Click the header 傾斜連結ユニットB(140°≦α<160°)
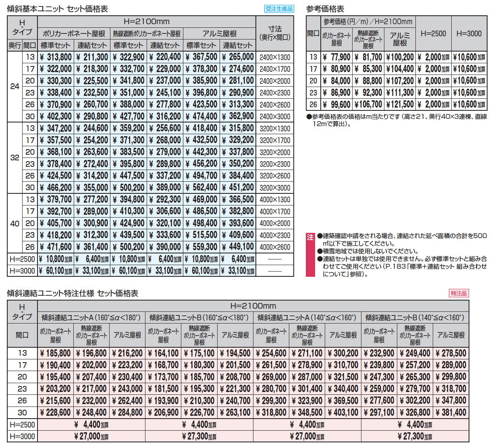 point(415,317)
